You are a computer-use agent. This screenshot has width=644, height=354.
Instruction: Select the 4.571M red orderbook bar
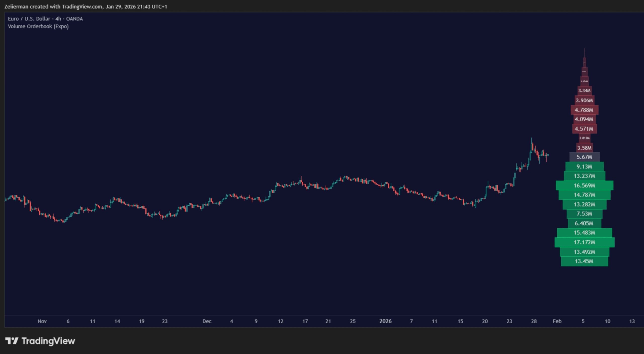click(x=584, y=129)
